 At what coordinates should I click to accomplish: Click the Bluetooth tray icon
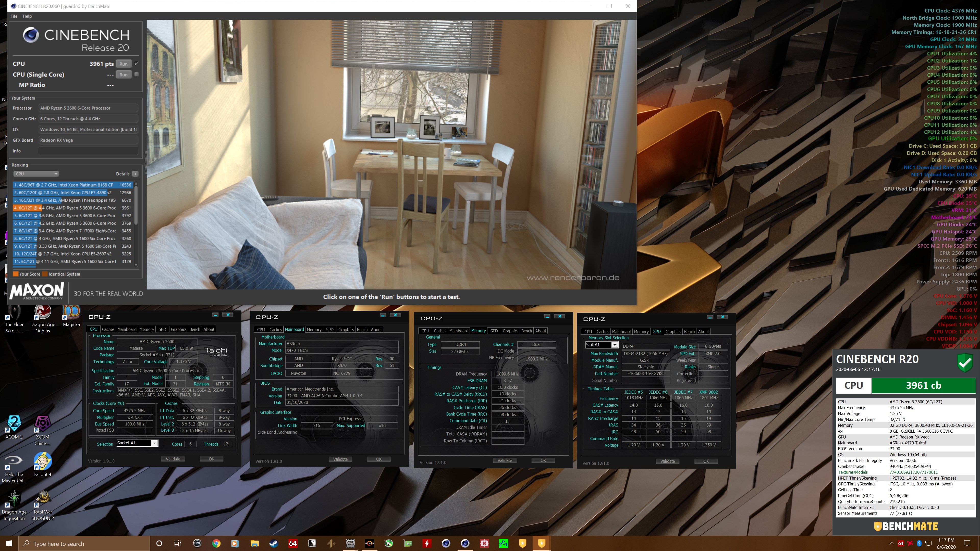(919, 543)
